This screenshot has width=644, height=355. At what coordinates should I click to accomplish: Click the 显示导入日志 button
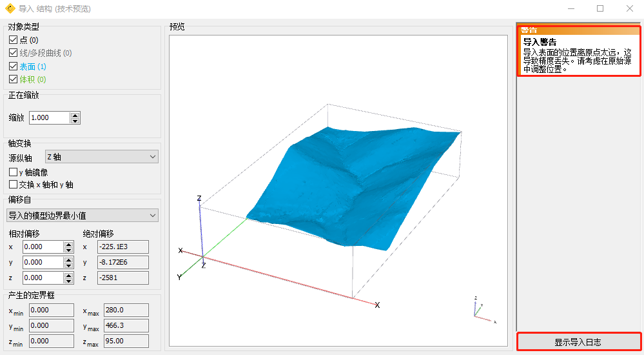[x=578, y=342]
